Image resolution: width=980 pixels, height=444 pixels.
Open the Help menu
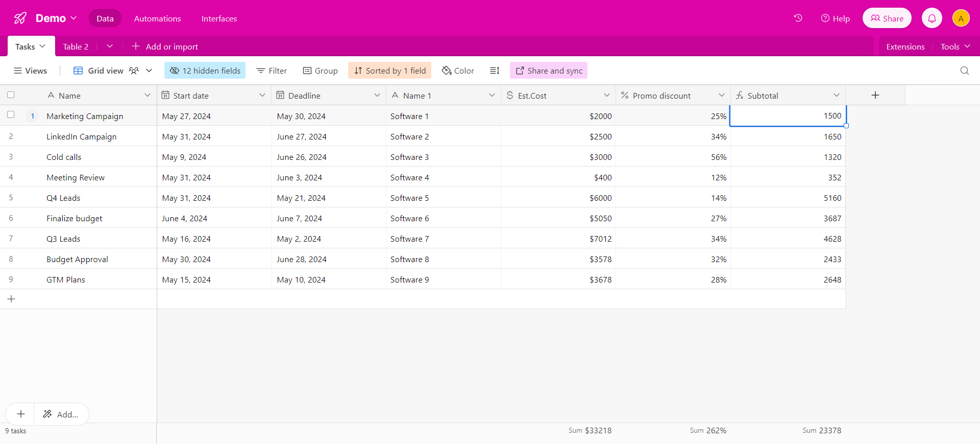tap(836, 18)
